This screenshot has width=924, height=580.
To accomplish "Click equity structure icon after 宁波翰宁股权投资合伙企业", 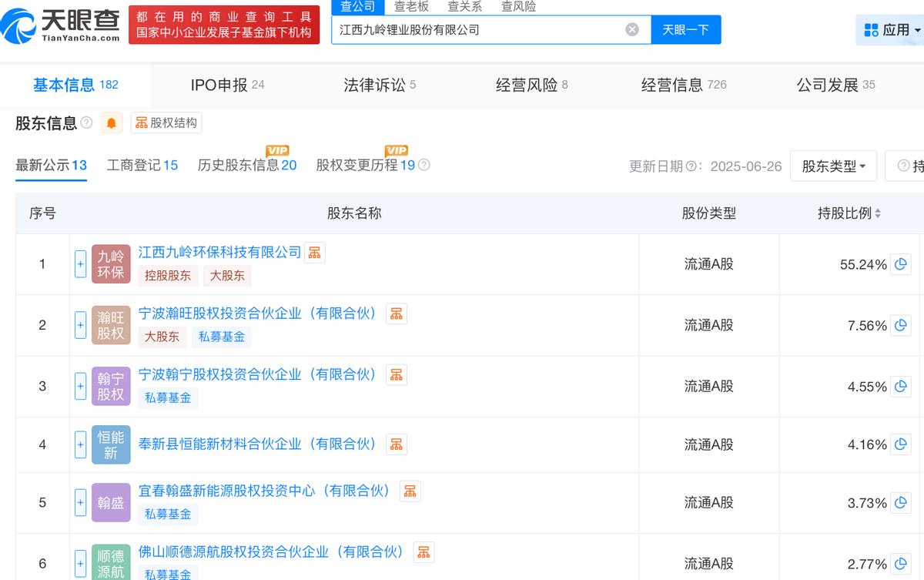I will [397, 374].
